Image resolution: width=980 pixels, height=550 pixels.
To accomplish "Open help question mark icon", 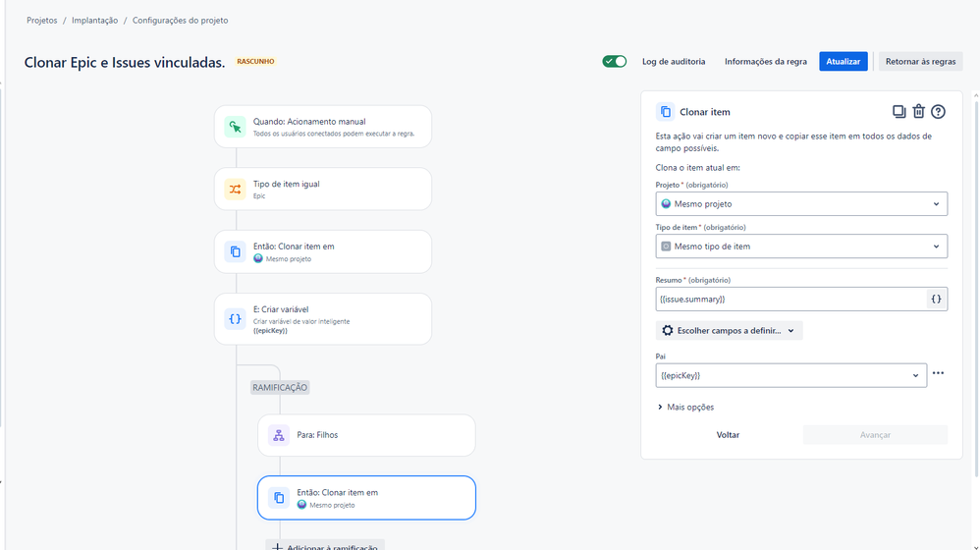I will click(x=938, y=111).
